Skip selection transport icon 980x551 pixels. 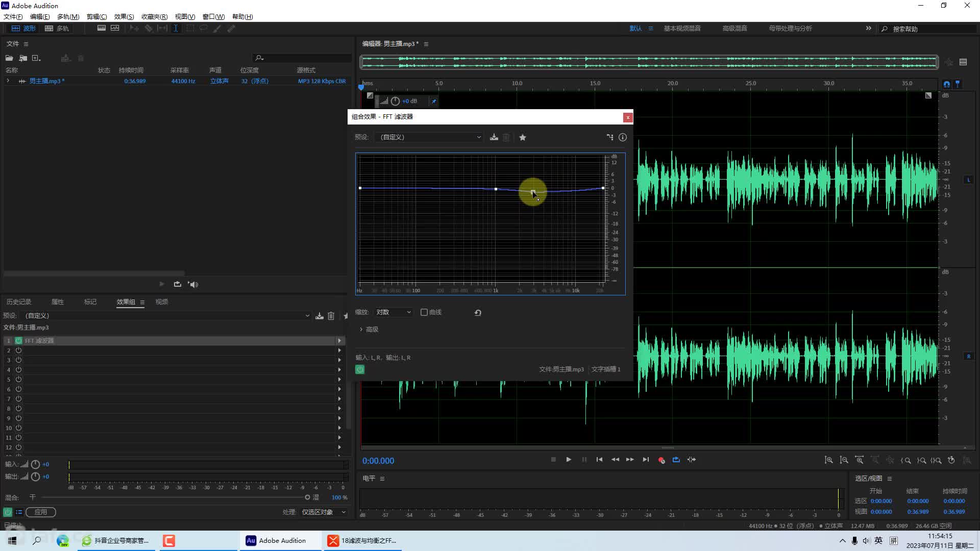coord(692,460)
